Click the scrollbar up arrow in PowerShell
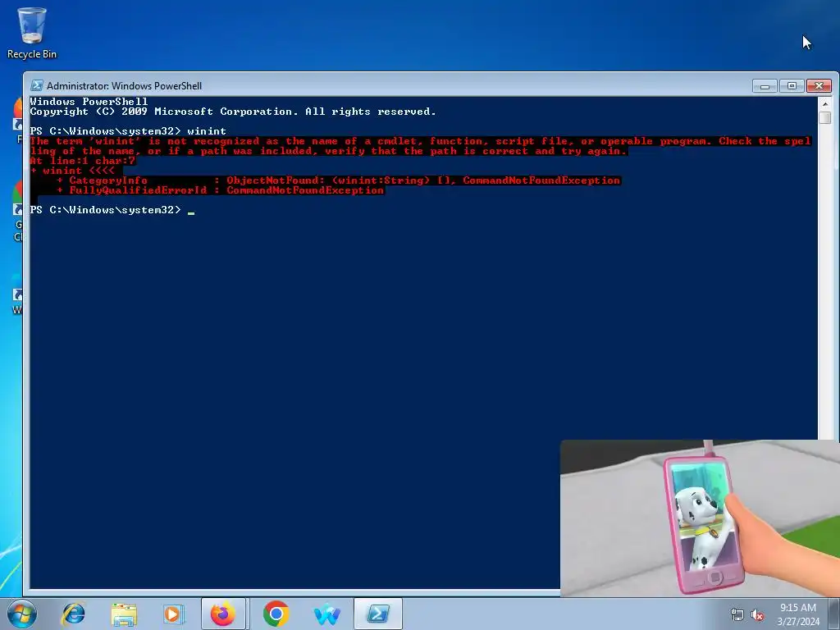This screenshot has height=630, width=840. coord(825,103)
